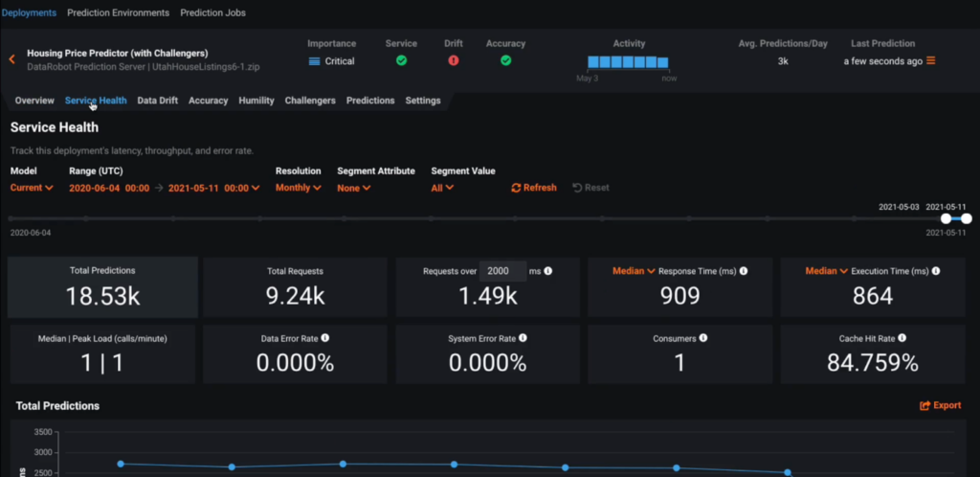Switch to the Data Drift tab
This screenshot has width=980, height=477.
pos(157,101)
